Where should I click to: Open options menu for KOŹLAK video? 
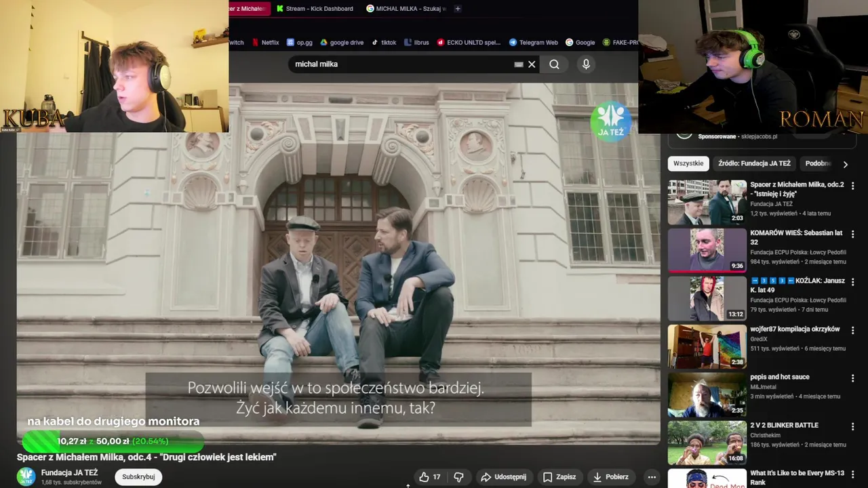pos(852,282)
